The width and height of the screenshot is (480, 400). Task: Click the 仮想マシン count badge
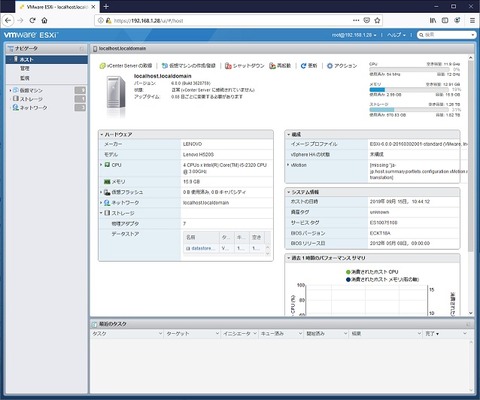(x=80, y=90)
